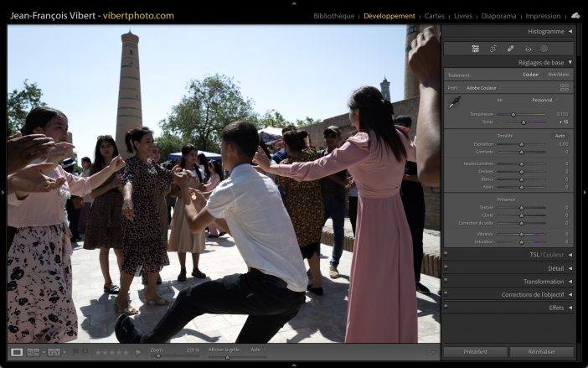Select the Edit sliders tool icon

(x=476, y=49)
